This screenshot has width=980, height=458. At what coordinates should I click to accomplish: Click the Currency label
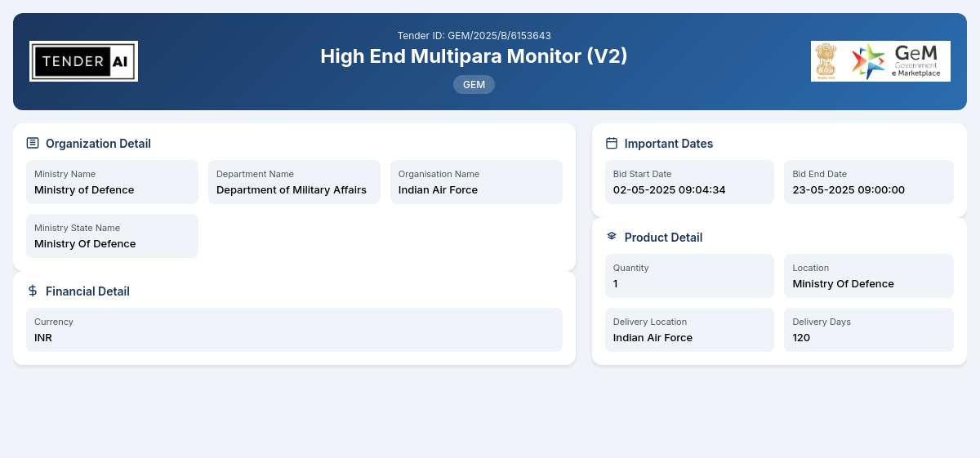(x=54, y=322)
